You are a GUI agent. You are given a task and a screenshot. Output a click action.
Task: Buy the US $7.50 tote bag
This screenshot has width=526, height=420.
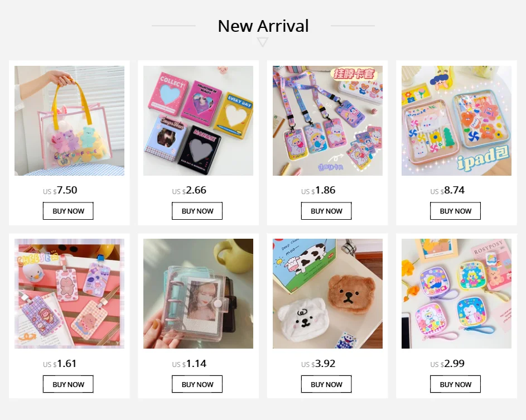68,211
